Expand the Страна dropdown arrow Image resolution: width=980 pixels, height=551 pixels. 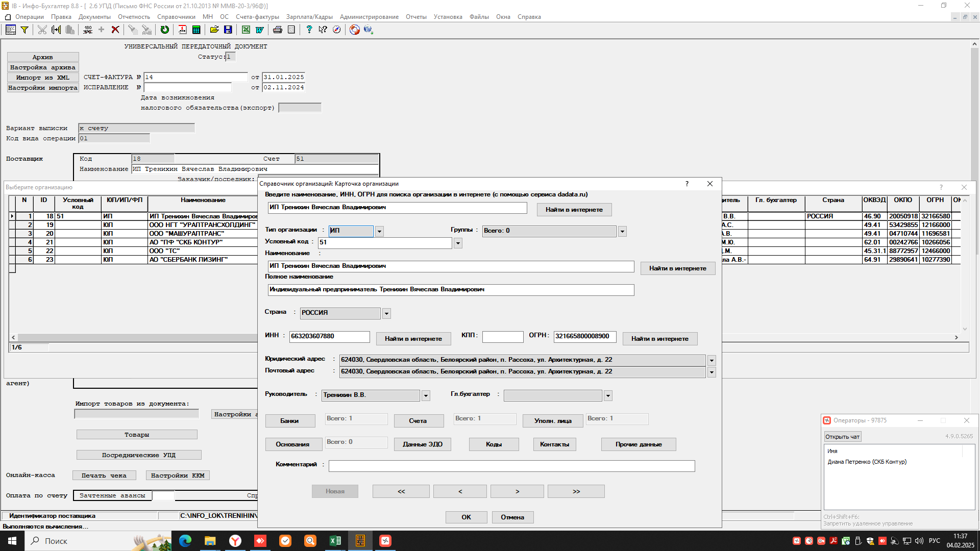tap(386, 314)
